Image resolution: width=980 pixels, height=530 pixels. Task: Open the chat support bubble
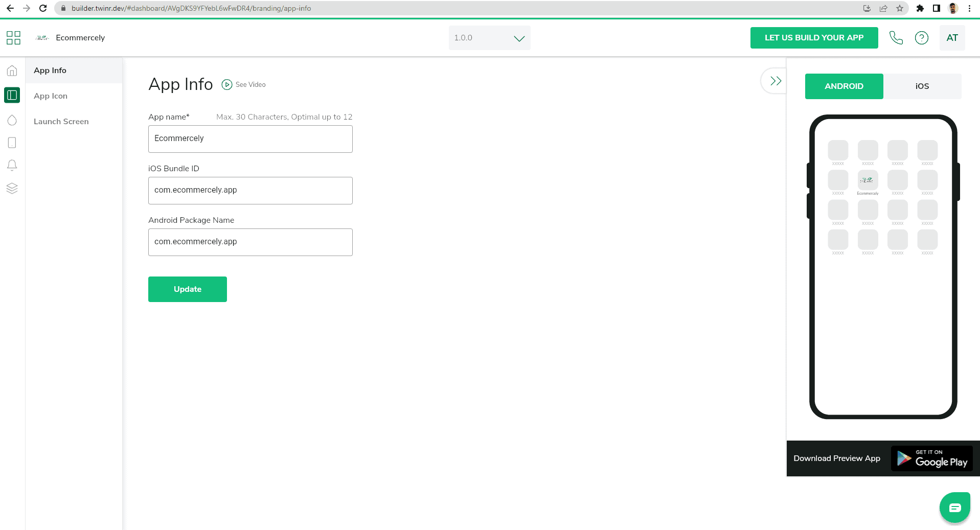point(954,508)
